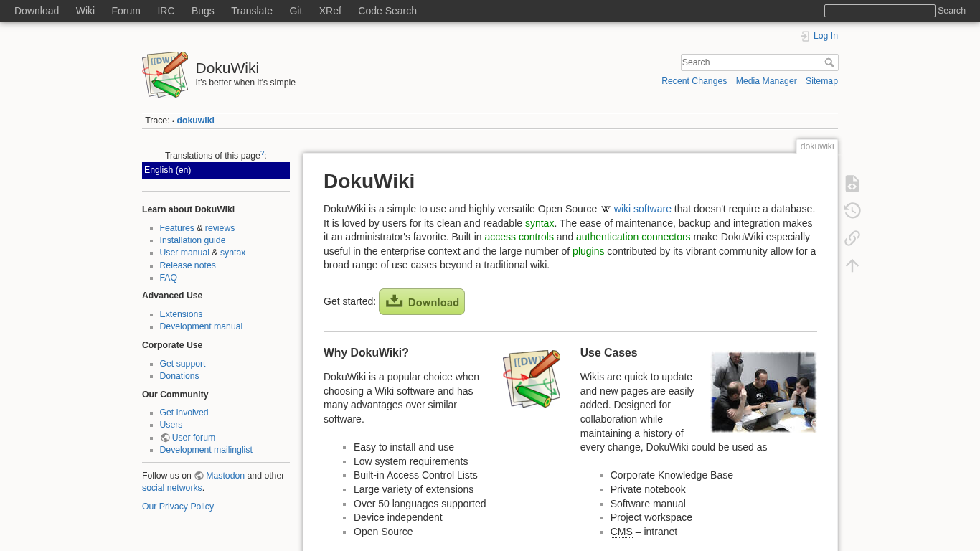Open the User forum link

[x=193, y=438]
